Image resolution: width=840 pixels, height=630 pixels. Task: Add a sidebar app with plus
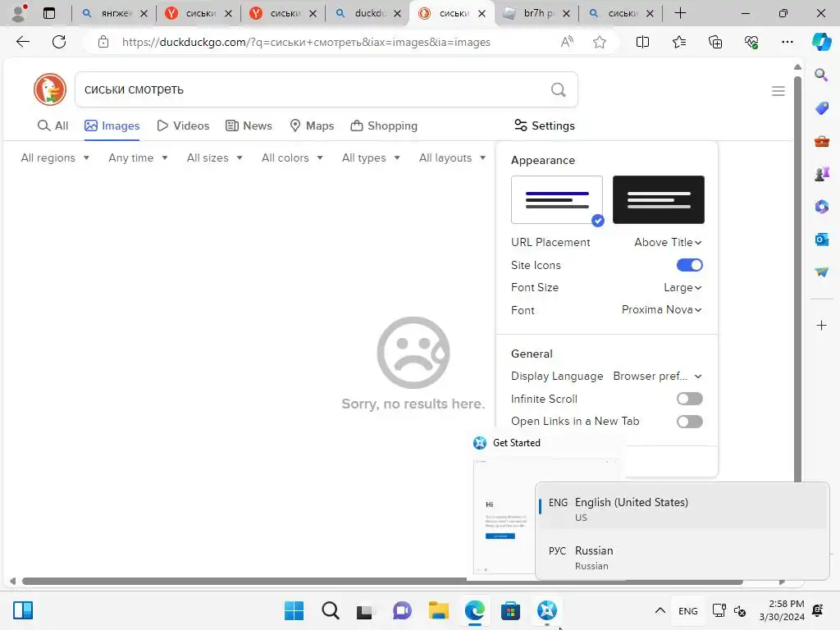(x=821, y=325)
